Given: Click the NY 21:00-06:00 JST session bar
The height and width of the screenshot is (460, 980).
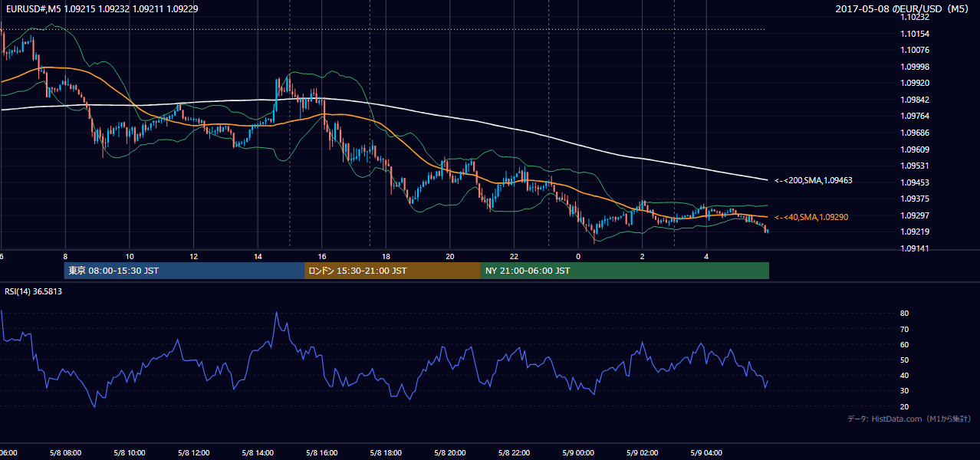Looking at the screenshot, I should pos(625,271).
